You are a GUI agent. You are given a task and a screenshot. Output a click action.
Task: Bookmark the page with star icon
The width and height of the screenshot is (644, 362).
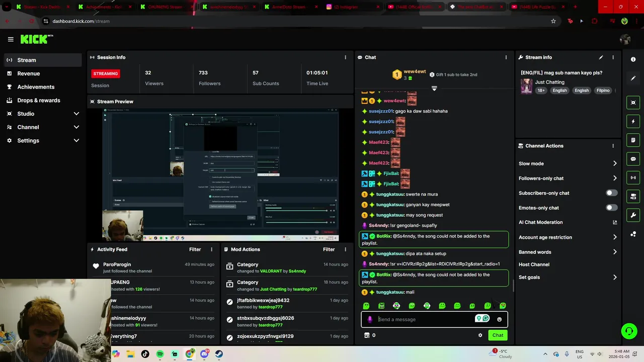pos(553,21)
